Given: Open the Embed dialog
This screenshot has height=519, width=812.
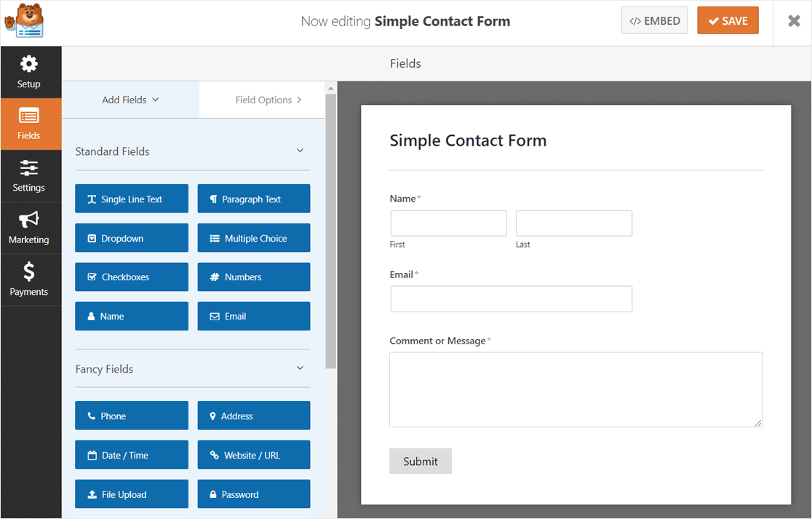Looking at the screenshot, I should coord(654,20).
